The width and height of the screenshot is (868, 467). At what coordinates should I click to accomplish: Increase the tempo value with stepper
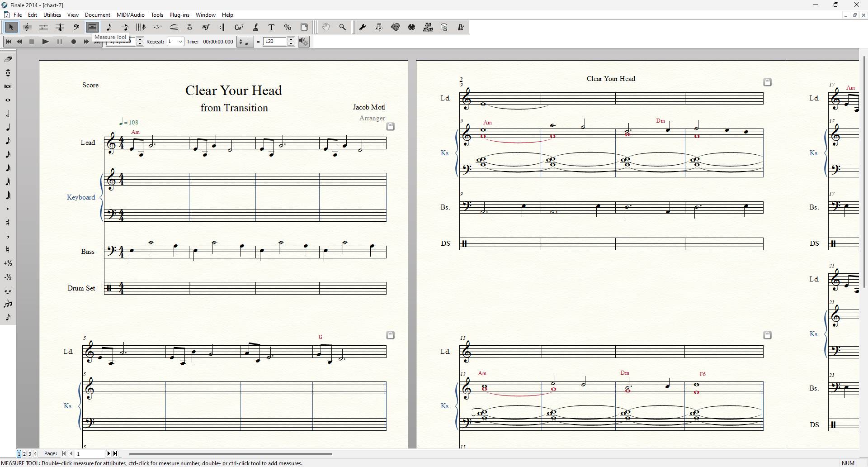[291, 39]
